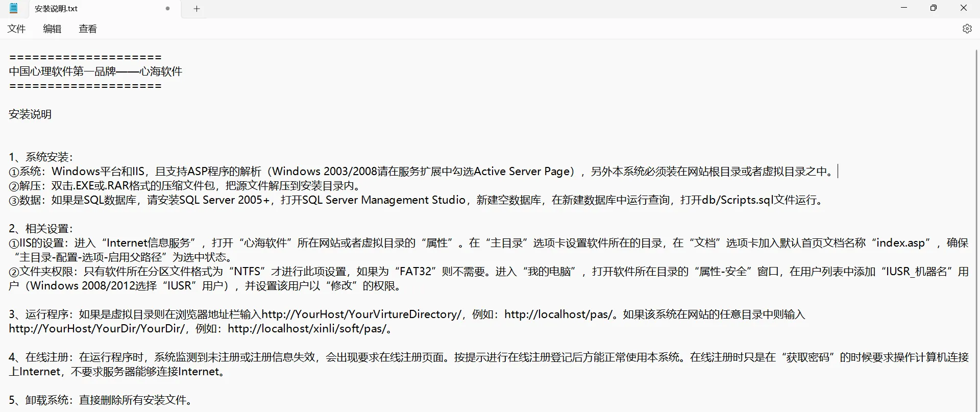The width and height of the screenshot is (980, 412).
Task: Click the unsaved-changes dot on 安装说明.txt tab
Action: coord(167,9)
